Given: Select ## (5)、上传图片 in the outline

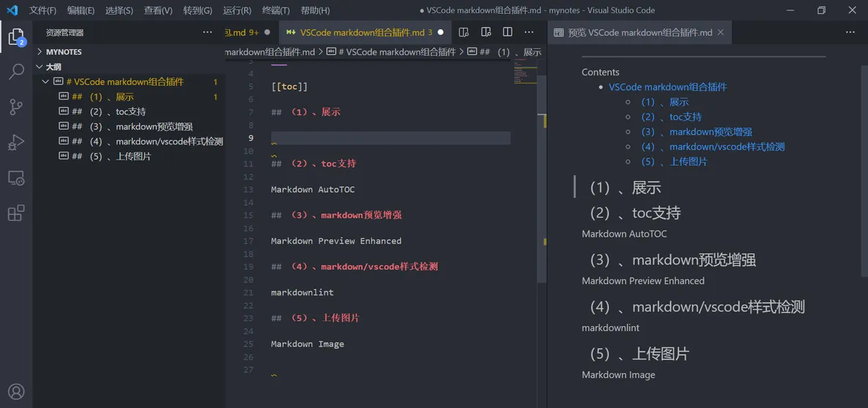Looking at the screenshot, I should pyautogui.click(x=128, y=157).
